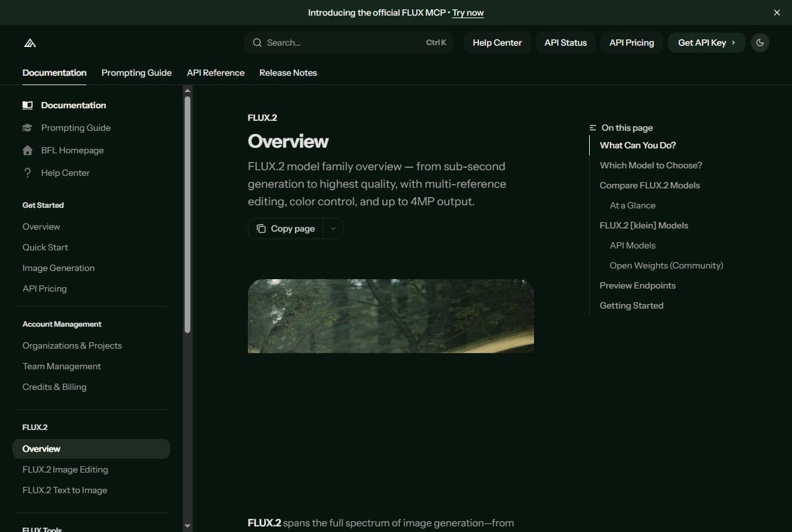Jump to FLUX.2 [klein] Models section
The width and height of the screenshot is (792, 532).
[644, 225]
